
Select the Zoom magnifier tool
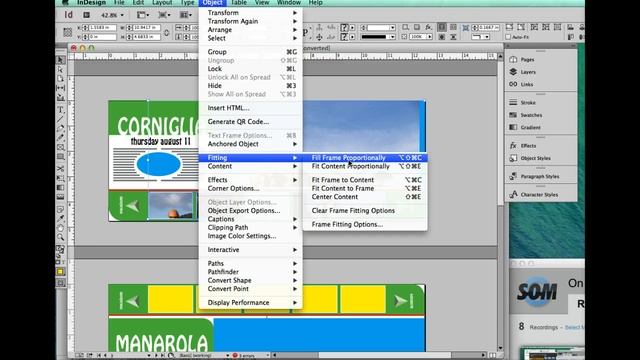60,237
